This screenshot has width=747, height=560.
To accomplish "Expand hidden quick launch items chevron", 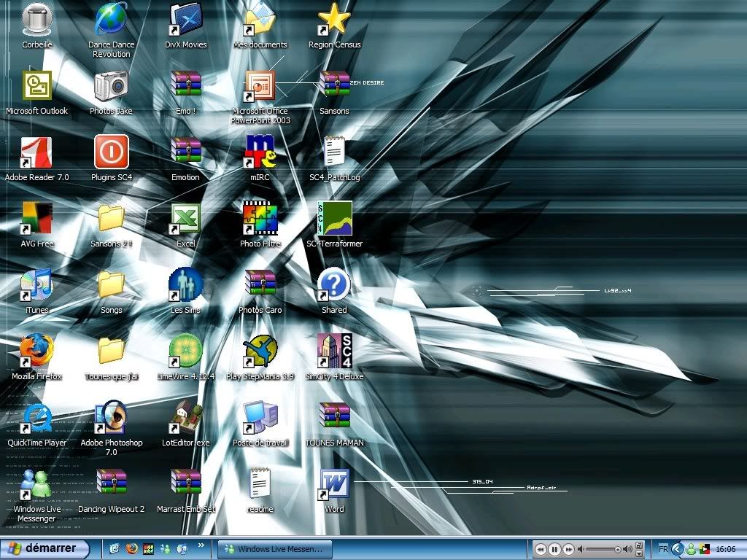I will (201, 545).
